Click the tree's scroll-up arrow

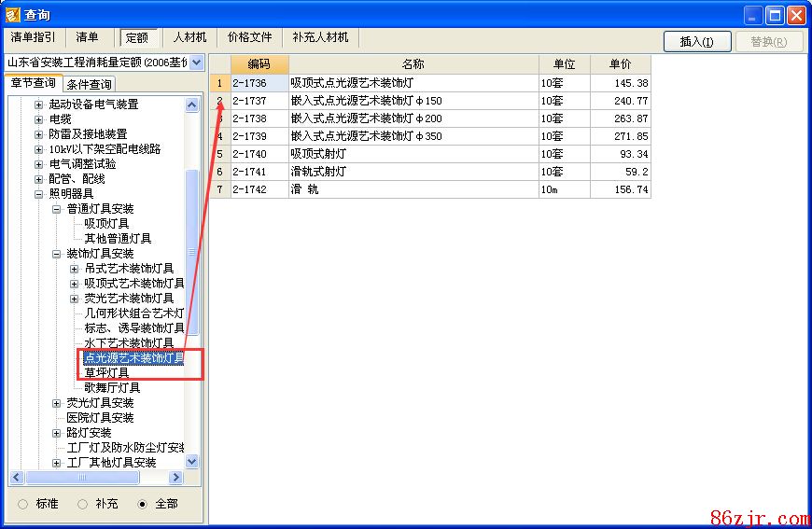coord(192,105)
